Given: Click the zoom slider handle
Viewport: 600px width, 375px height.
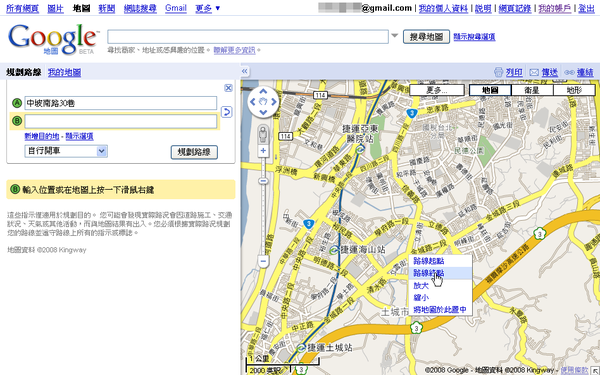Looking at the screenshot, I should click(x=263, y=181).
